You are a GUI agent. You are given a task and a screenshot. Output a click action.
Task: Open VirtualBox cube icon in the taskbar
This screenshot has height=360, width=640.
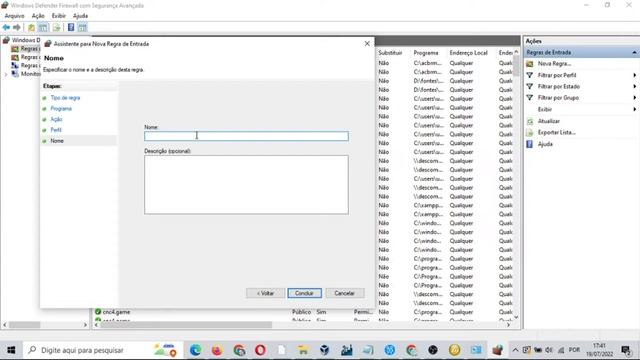pyautogui.click(x=325, y=350)
